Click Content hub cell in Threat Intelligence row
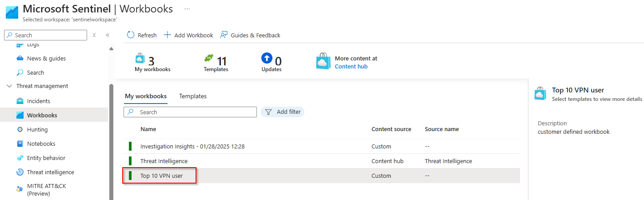Screen dimensions: 644x200 coord(388,161)
